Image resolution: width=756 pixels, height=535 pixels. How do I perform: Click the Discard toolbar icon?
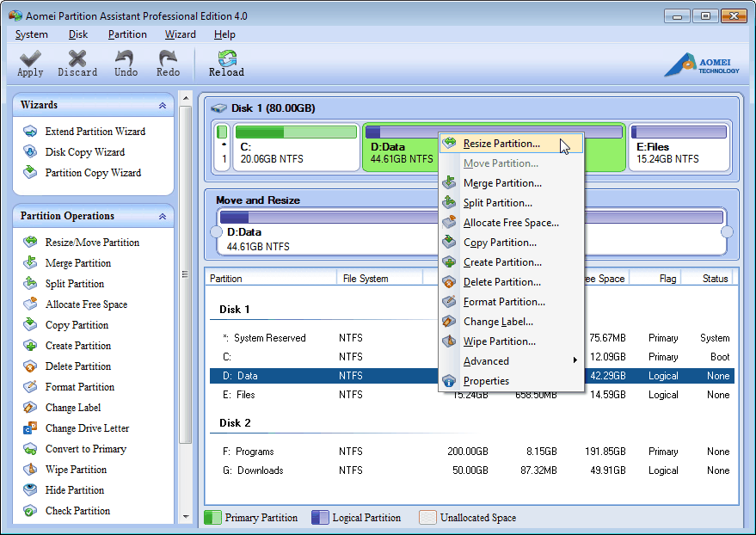tap(77, 64)
